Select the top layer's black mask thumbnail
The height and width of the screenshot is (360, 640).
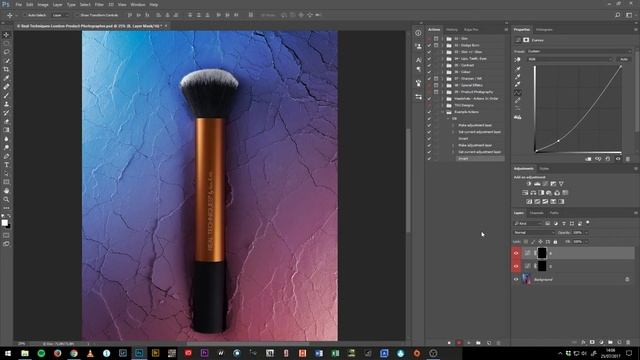click(x=542, y=253)
